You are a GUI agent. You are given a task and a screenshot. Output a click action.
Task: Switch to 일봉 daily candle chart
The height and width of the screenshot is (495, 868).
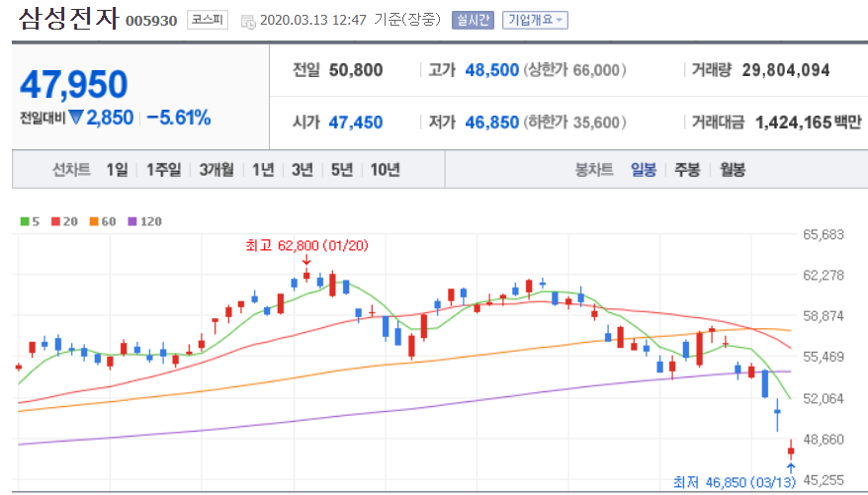[644, 169]
